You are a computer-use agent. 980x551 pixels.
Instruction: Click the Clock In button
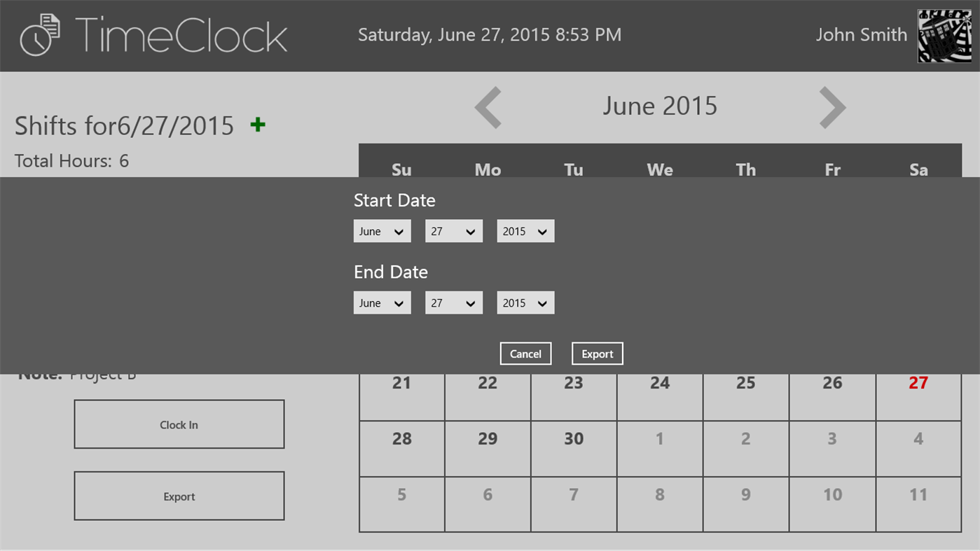point(179,424)
